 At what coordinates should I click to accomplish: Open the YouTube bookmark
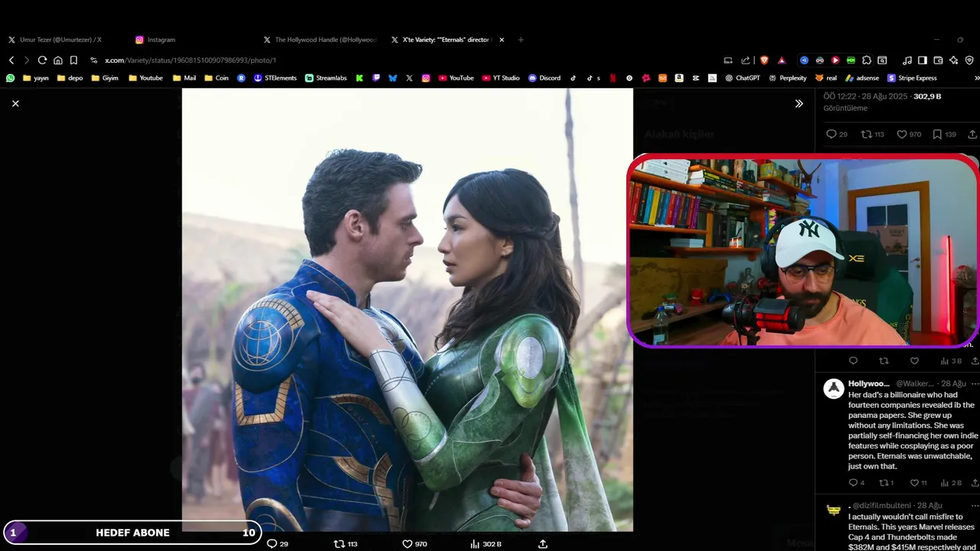456,78
